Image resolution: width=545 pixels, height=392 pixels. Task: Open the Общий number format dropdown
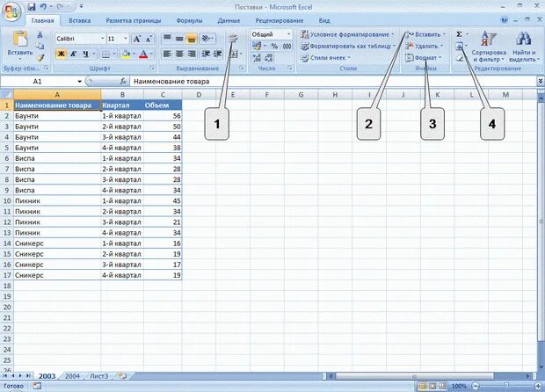pyautogui.click(x=288, y=34)
